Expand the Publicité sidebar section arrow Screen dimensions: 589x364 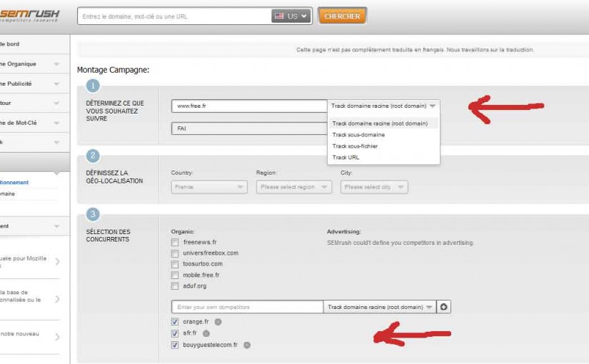[x=56, y=84]
